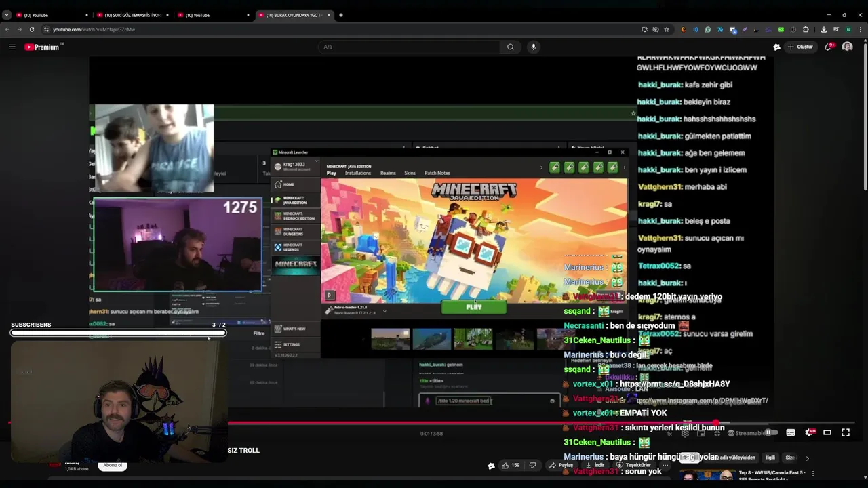The height and width of the screenshot is (488, 868).
Task: Open a new browser tab
Action: (341, 15)
